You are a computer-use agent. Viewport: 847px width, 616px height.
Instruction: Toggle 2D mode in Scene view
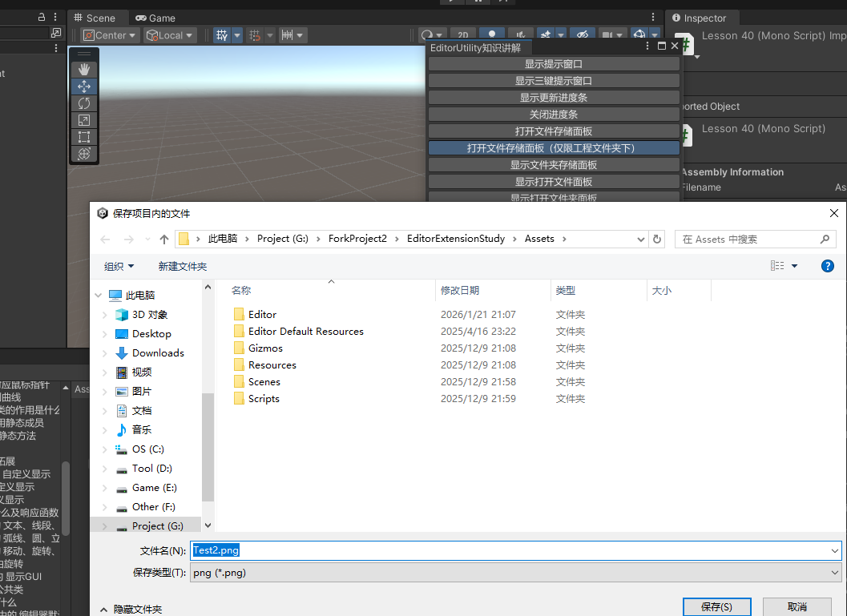tap(462, 35)
